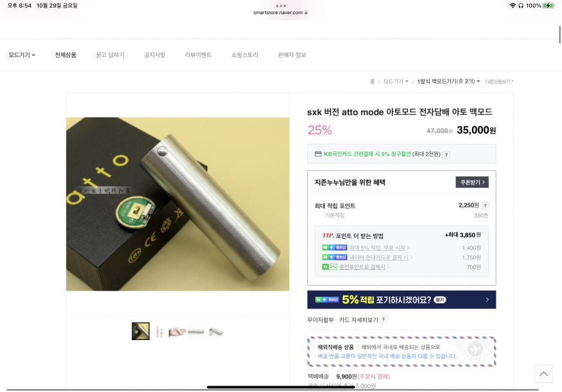
Task: Click the 쿠폰받기 button
Action: pyautogui.click(x=471, y=182)
